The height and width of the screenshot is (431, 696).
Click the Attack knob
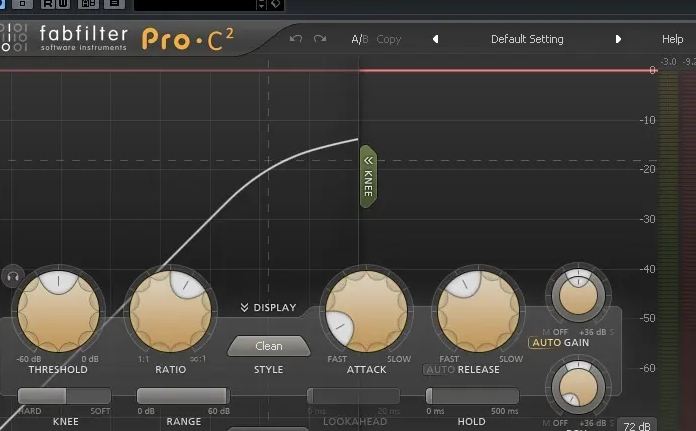[x=367, y=312]
